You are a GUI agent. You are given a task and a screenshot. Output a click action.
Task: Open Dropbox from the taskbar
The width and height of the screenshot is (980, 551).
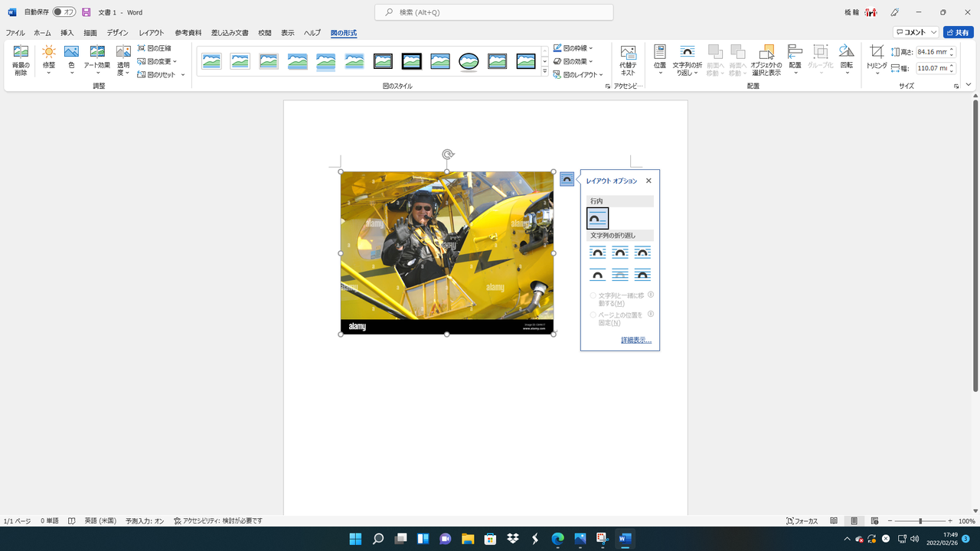pos(513,539)
